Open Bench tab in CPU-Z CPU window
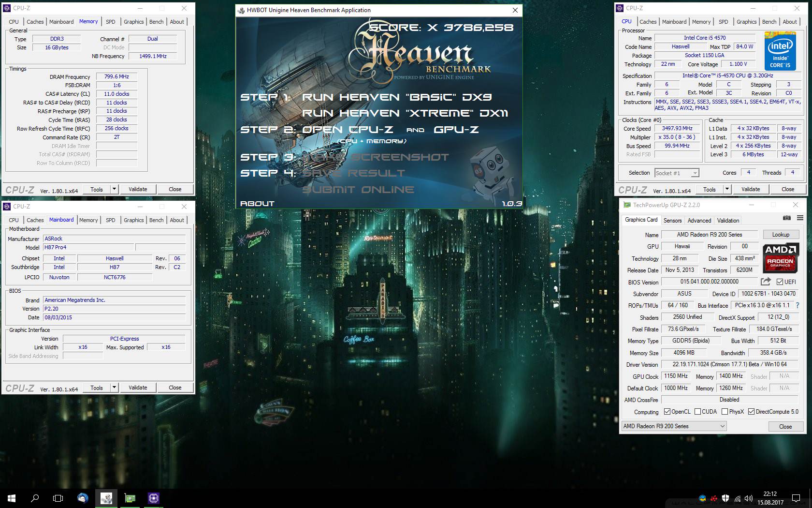 pyautogui.click(x=769, y=22)
